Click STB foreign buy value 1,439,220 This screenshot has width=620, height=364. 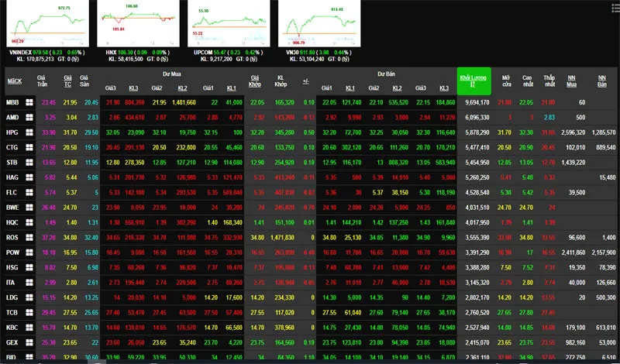[573, 163]
